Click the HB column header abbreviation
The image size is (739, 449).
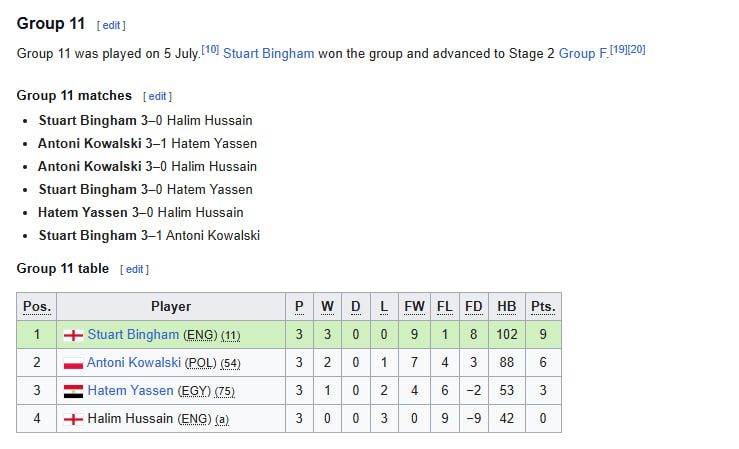pyautogui.click(x=507, y=307)
